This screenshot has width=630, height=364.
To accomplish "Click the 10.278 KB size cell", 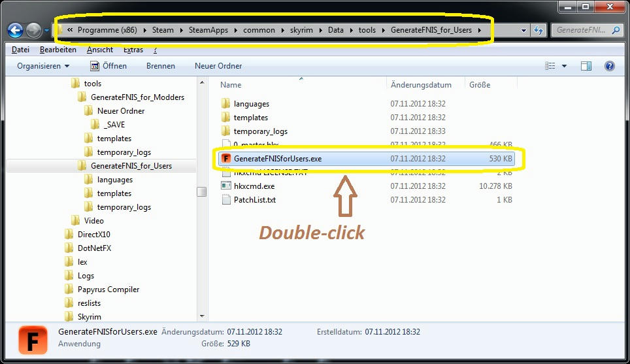I will click(495, 186).
